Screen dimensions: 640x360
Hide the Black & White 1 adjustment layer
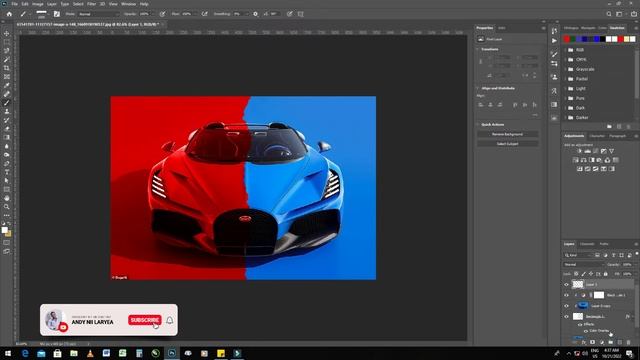tap(566, 295)
